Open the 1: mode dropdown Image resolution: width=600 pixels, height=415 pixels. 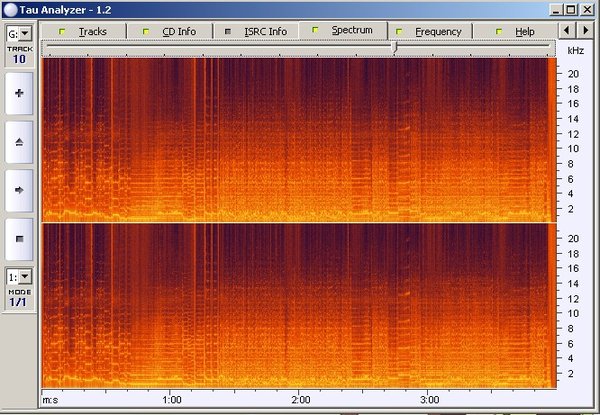click(25, 277)
